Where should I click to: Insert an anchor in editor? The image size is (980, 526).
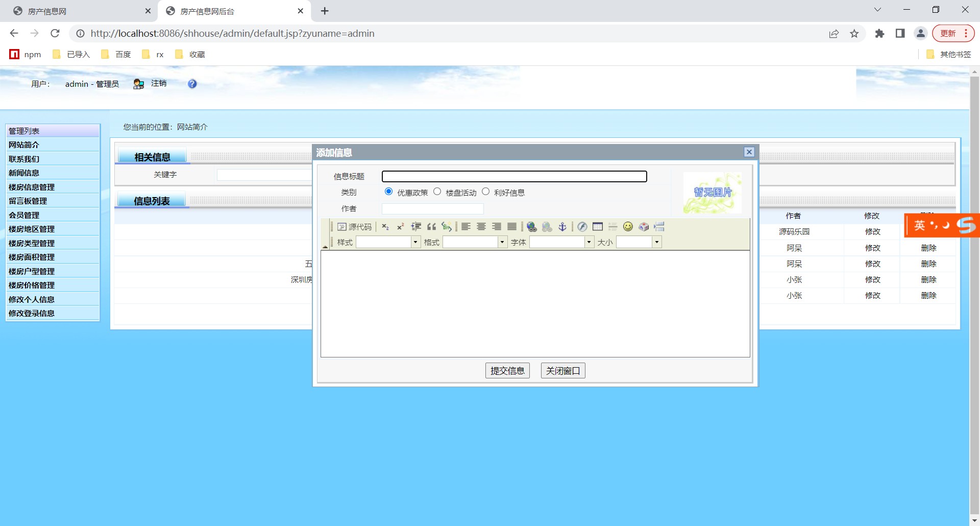562,227
